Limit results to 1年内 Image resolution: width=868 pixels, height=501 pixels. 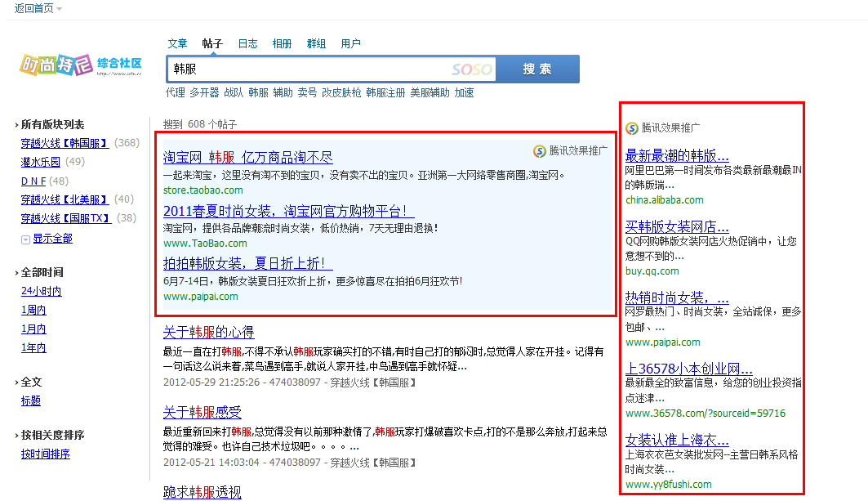33,348
